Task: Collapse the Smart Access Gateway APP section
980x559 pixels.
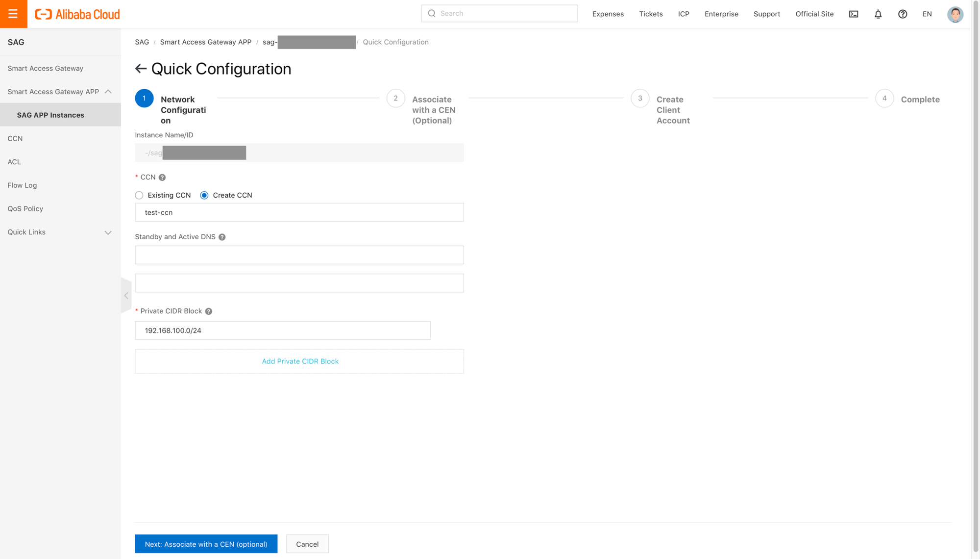Action: [x=108, y=92]
